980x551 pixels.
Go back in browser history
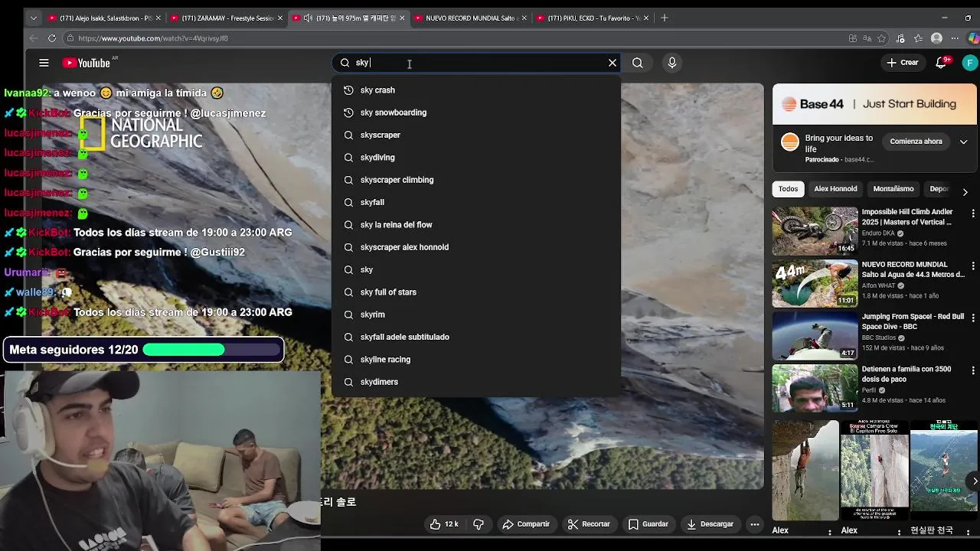click(33, 38)
